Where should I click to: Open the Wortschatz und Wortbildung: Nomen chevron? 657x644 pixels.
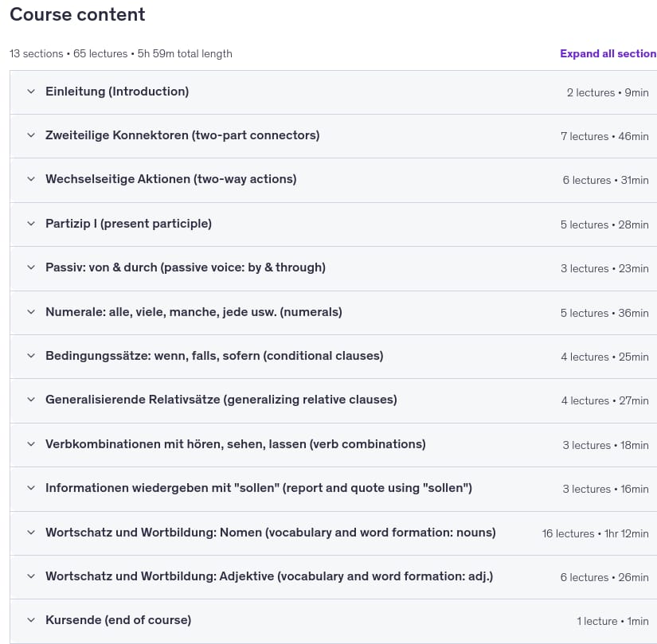[31, 533]
